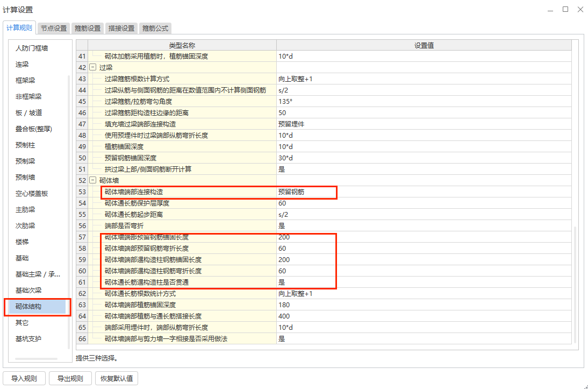Image resolution: width=588 pixels, height=389 pixels.
Task: Open the 箍筋设置 tab
Action: point(88,28)
